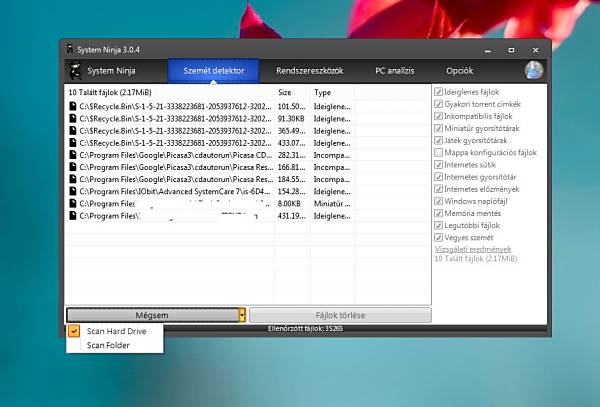The image size is (600, 407).
Task: Click the 91.30KB size cell
Action: (291, 119)
